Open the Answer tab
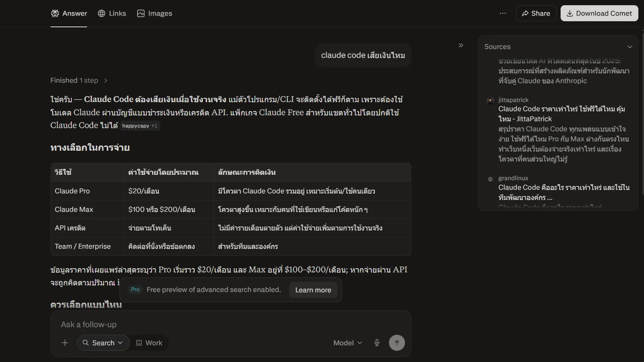 [69, 13]
